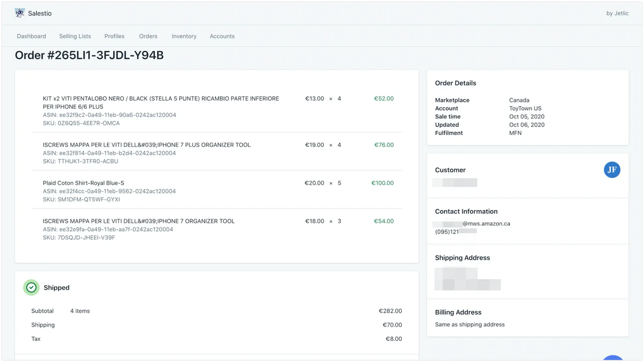Select the Plaid Coton Shirt-Royal Blue-S item

[x=83, y=183]
